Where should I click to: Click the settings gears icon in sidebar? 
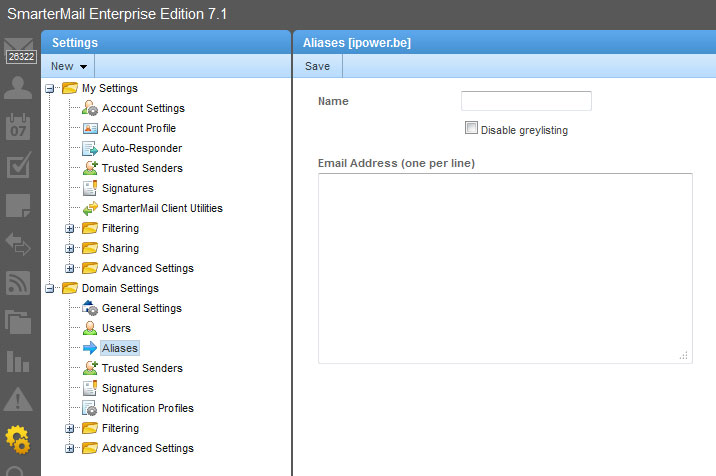19,439
